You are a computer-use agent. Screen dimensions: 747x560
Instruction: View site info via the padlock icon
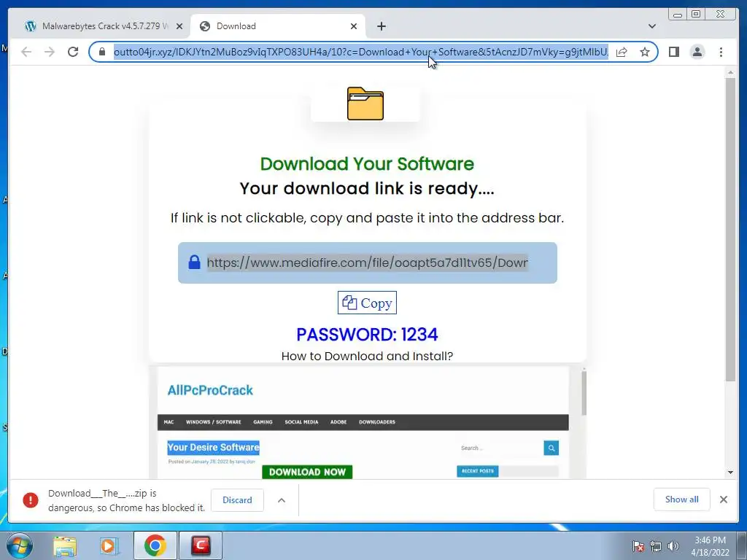[102, 52]
